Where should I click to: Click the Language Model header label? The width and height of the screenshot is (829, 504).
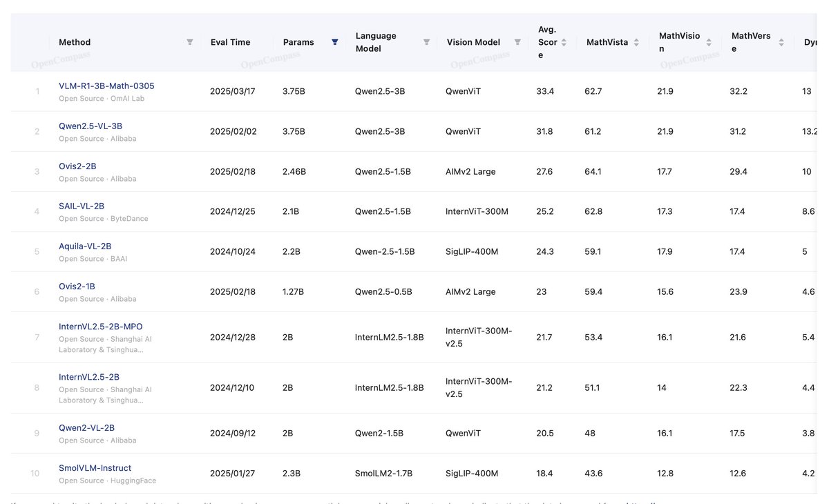(x=376, y=42)
